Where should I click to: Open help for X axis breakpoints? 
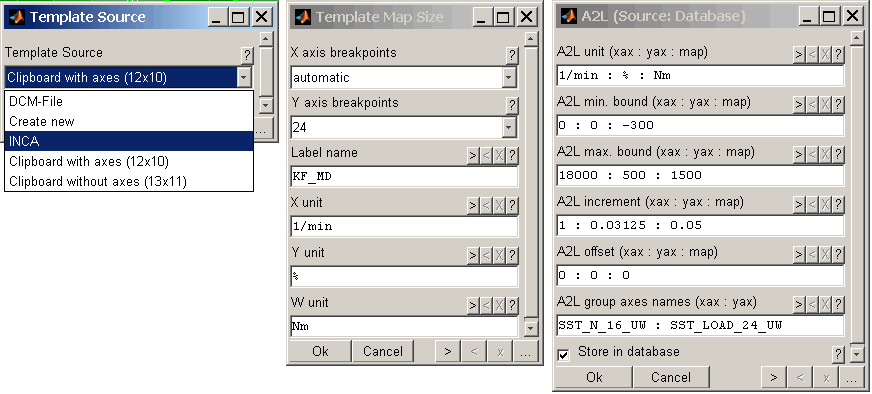(512, 55)
